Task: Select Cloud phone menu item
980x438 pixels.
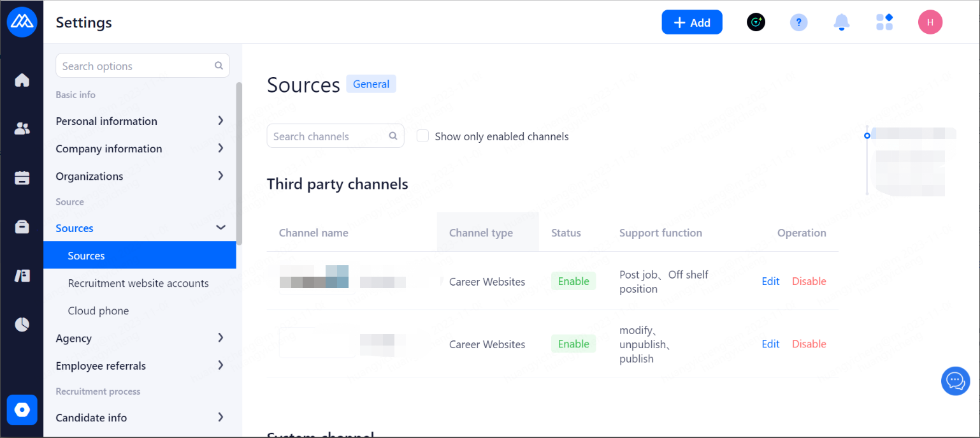Action: [x=98, y=310]
